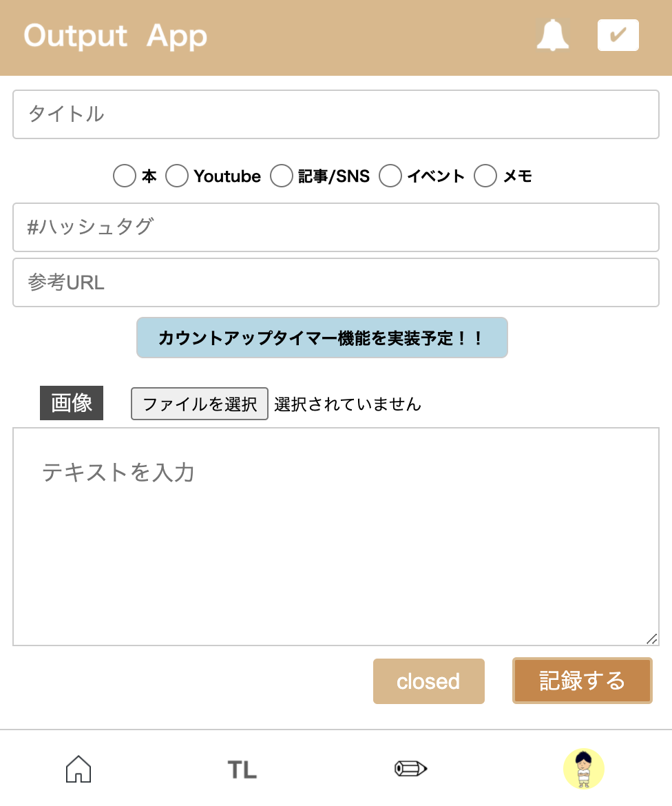Select the 本 radio button
Image resolution: width=672 pixels, height=806 pixels.
124,176
